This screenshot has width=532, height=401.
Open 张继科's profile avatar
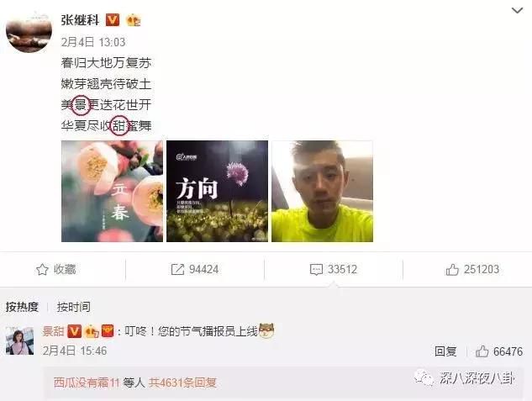point(29,33)
